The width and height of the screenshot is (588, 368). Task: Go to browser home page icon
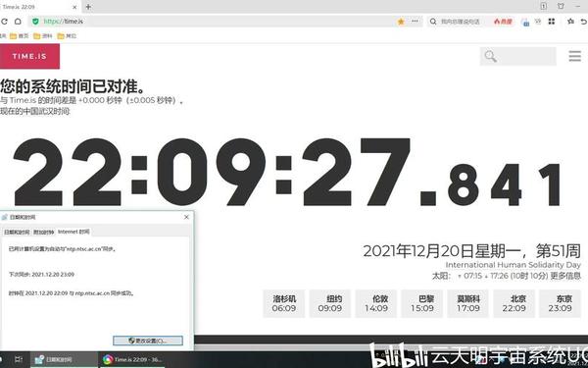point(18,22)
